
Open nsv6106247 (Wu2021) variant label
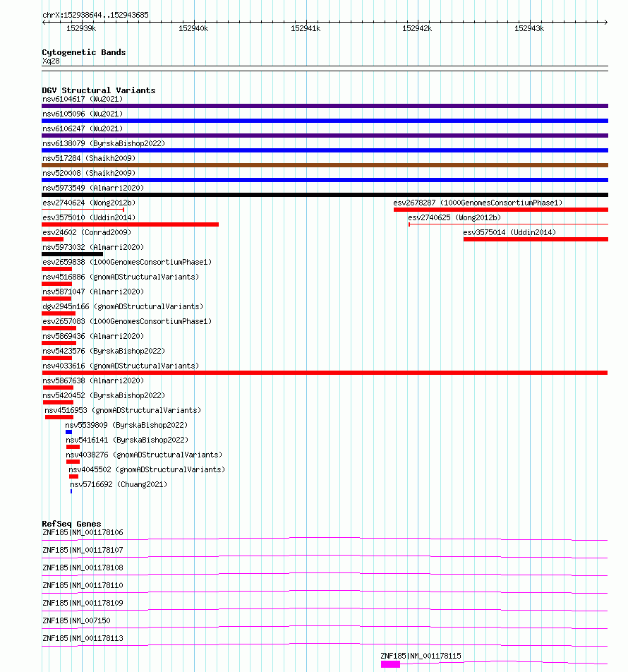point(83,128)
